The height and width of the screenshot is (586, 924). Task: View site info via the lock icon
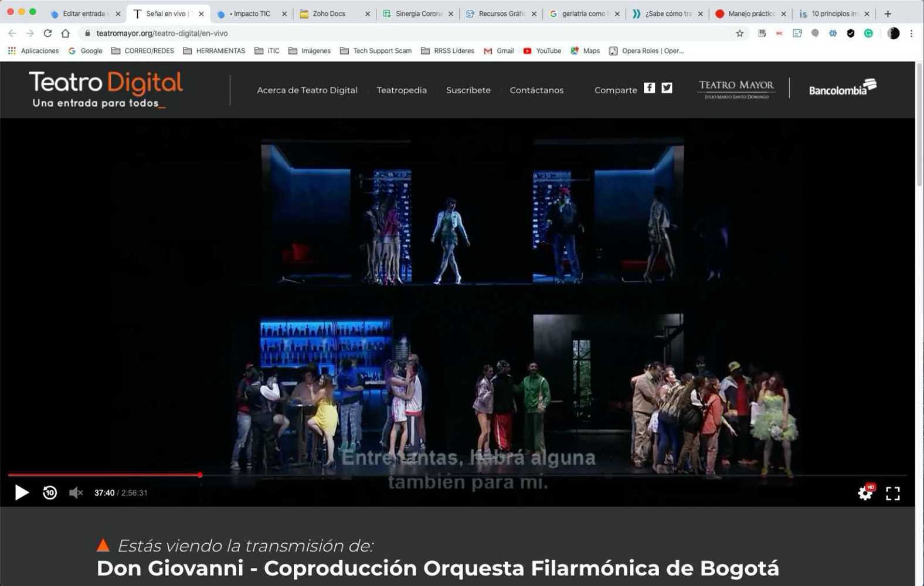tap(87, 33)
